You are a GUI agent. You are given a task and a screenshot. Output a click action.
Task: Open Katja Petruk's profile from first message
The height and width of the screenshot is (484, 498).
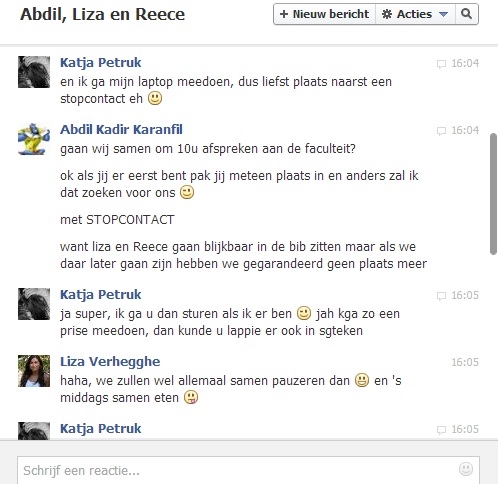101,63
